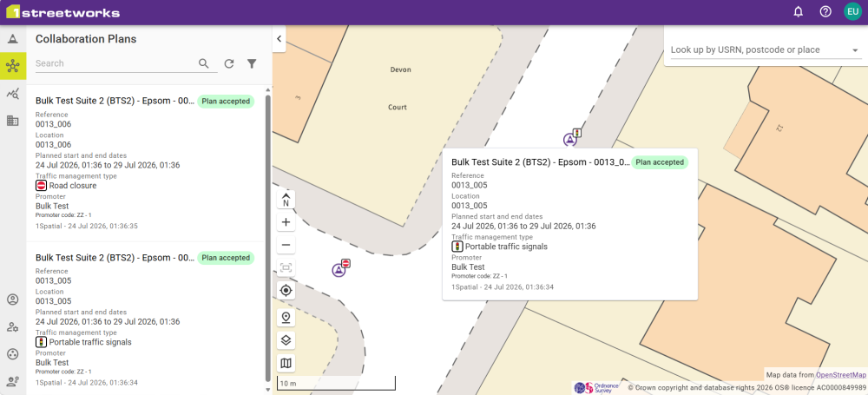868x395 pixels.
Task: Zoom in on the map
Action: pyautogui.click(x=286, y=222)
